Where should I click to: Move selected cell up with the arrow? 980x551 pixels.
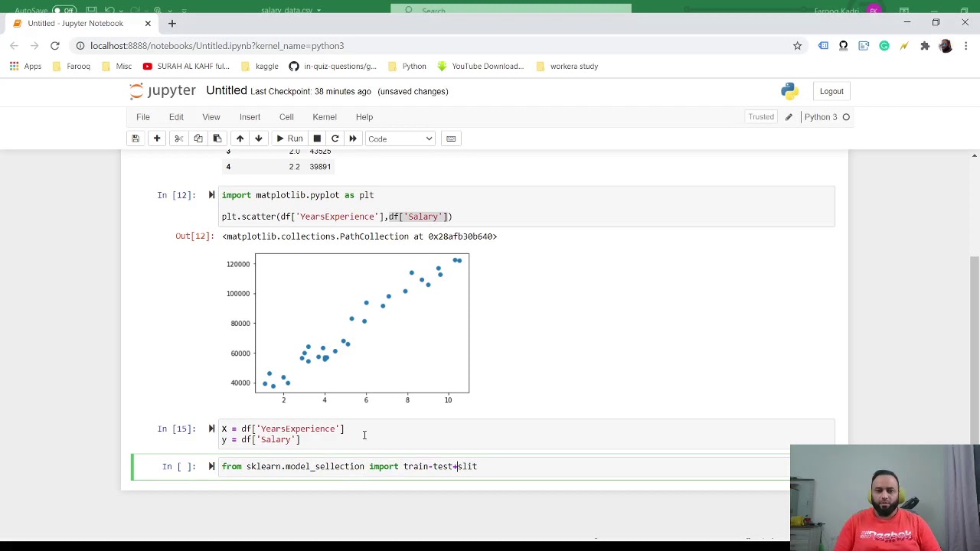(240, 139)
